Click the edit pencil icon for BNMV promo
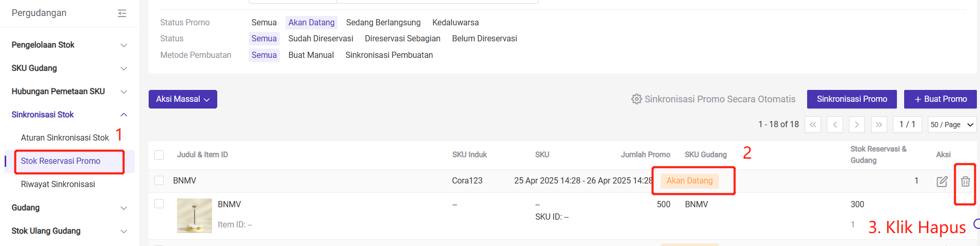 (942, 181)
